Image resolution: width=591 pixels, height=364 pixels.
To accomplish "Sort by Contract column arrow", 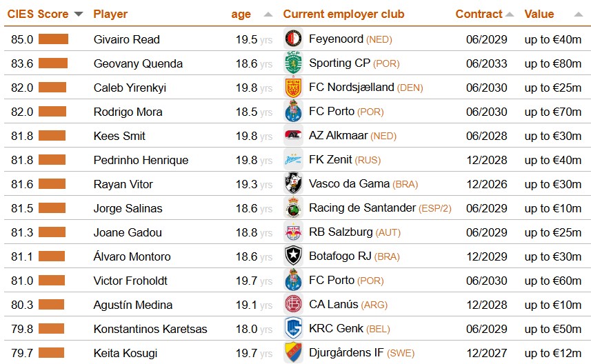I will (x=510, y=14).
